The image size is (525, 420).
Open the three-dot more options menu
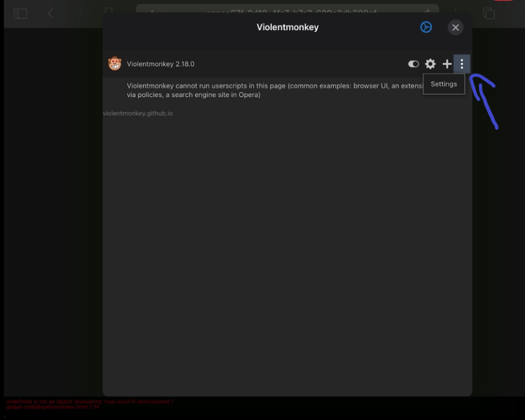tap(462, 64)
